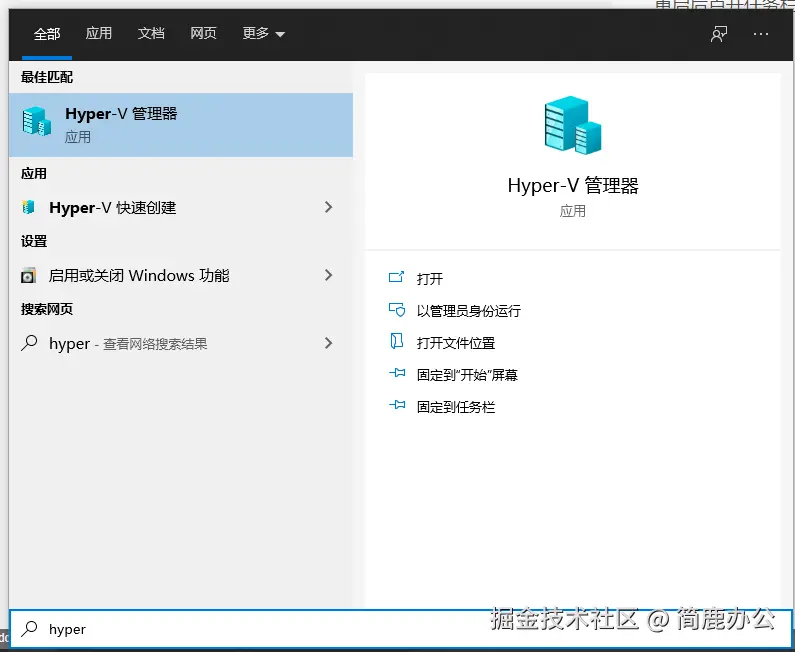Choose 打开文件位置

(456, 343)
